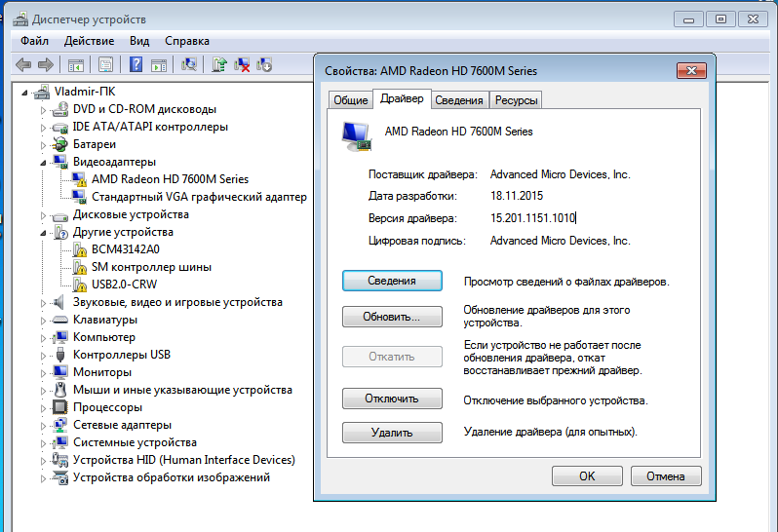The height and width of the screenshot is (532, 778).
Task: Switch to the Ресурсы tab
Action: click(516, 100)
